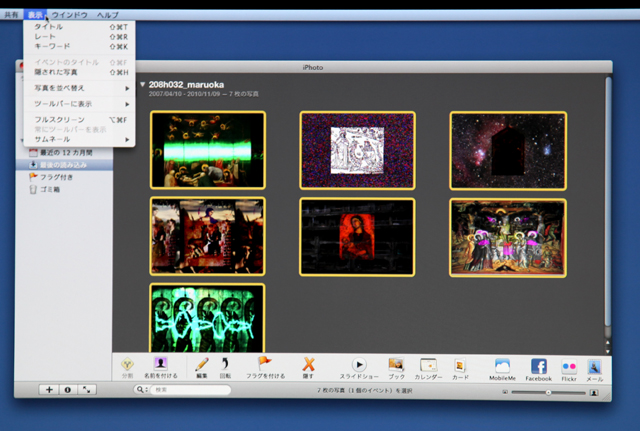640x431 pixels.
Task: Click the info button in bottom bar
Action: pos(68,390)
